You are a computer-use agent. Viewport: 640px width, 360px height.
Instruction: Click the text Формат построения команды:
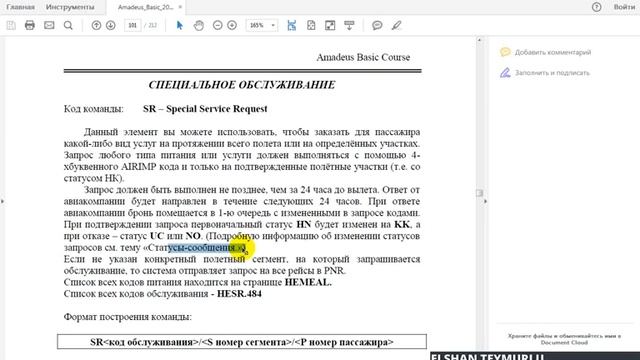pyautogui.click(x=127, y=317)
